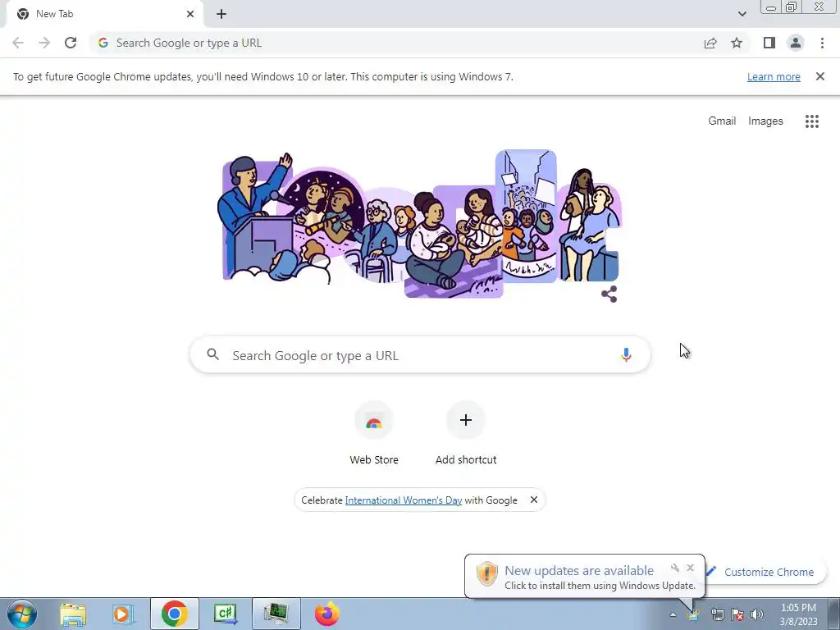Open the volume speaker tray icon
This screenshot has height=630, width=840.
tap(757, 614)
